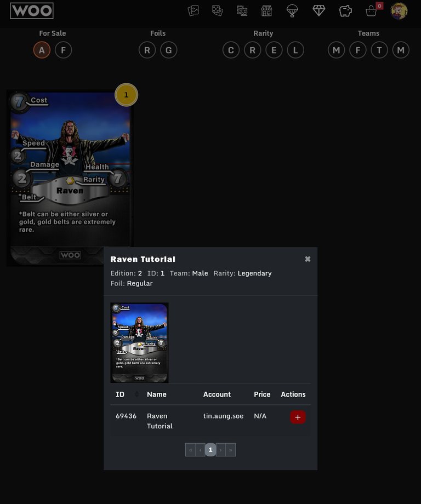Image resolution: width=421 pixels, height=504 pixels.
Task: Click the Team: Male text
Action: (x=189, y=273)
